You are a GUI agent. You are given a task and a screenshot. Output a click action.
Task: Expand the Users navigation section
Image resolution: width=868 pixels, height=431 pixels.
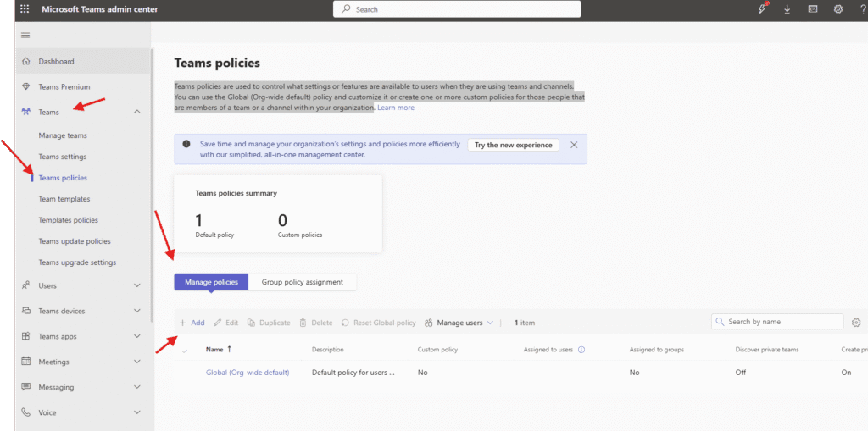137,285
